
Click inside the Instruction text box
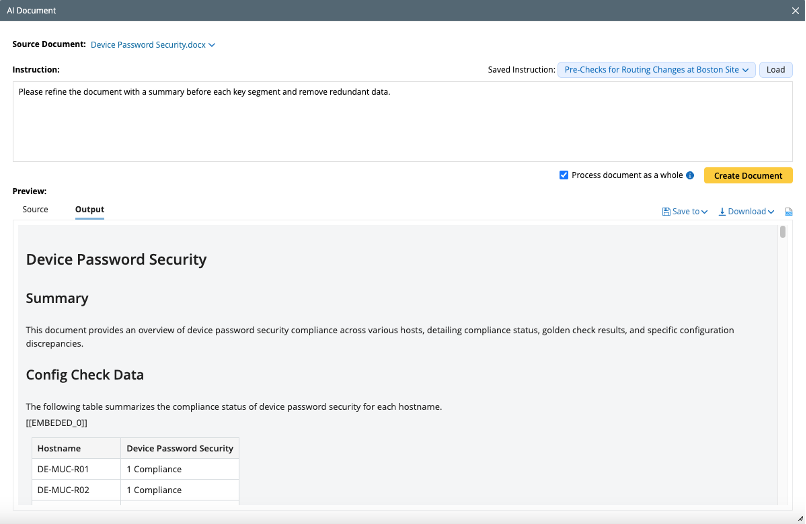[x=402, y=121]
